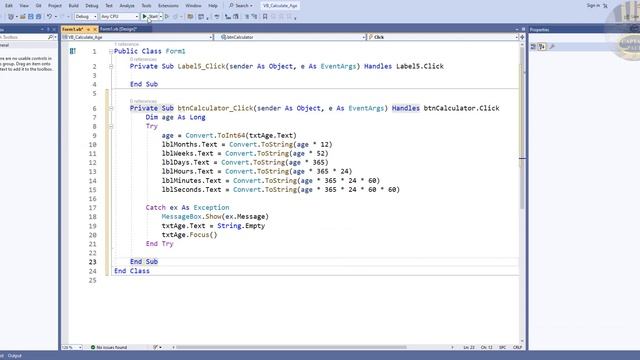Switch to the Form1.vb code tab
The image size is (640, 360).
click(73, 29)
